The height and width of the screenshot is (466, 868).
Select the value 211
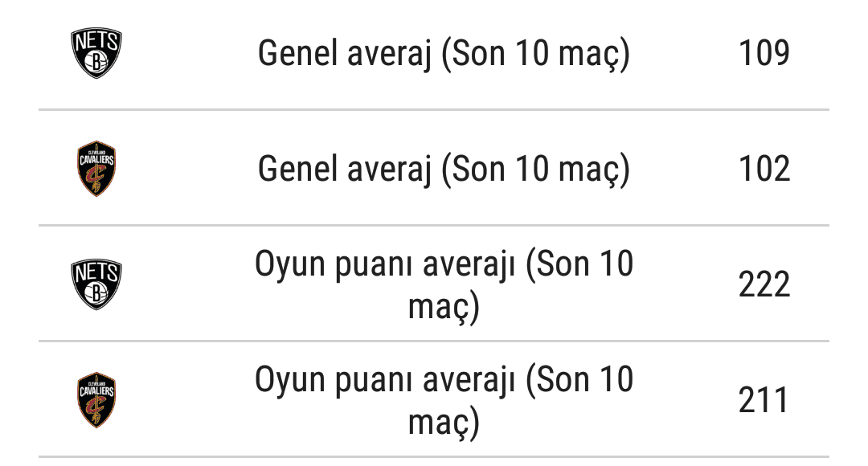pyautogui.click(x=763, y=400)
